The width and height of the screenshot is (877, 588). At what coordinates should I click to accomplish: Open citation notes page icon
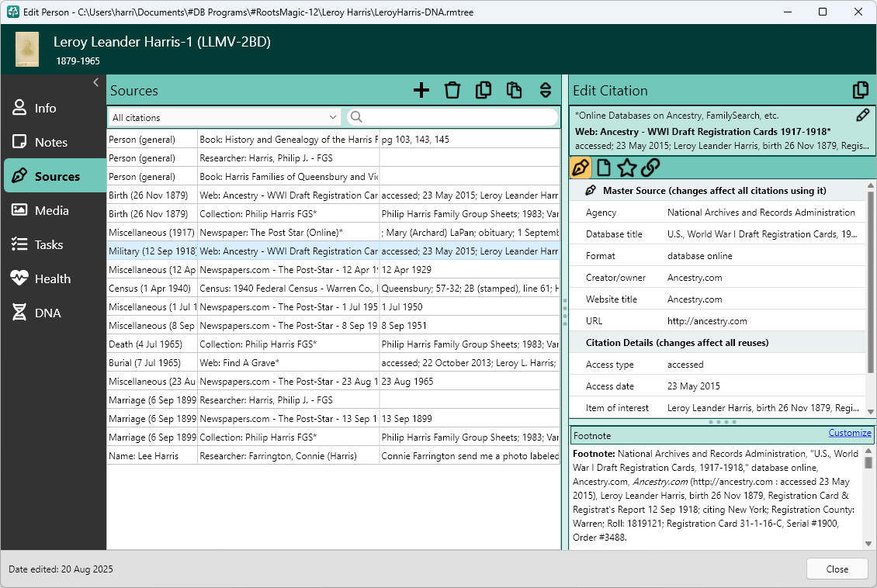click(604, 167)
